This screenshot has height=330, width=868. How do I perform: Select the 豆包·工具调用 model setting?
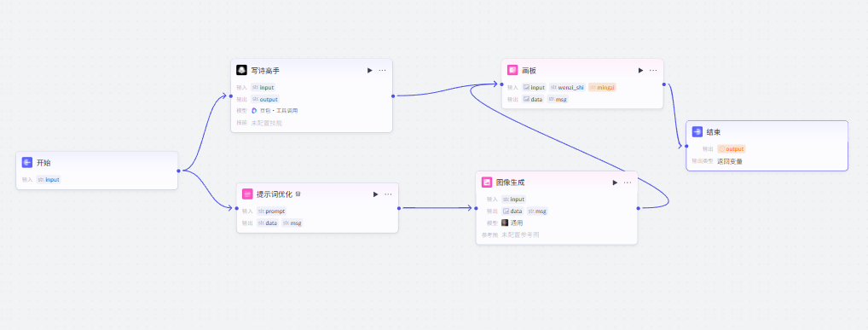click(275, 111)
